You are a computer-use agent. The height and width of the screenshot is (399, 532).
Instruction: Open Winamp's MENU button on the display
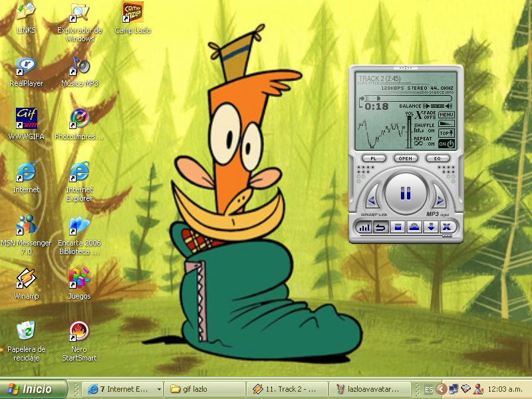tap(446, 114)
